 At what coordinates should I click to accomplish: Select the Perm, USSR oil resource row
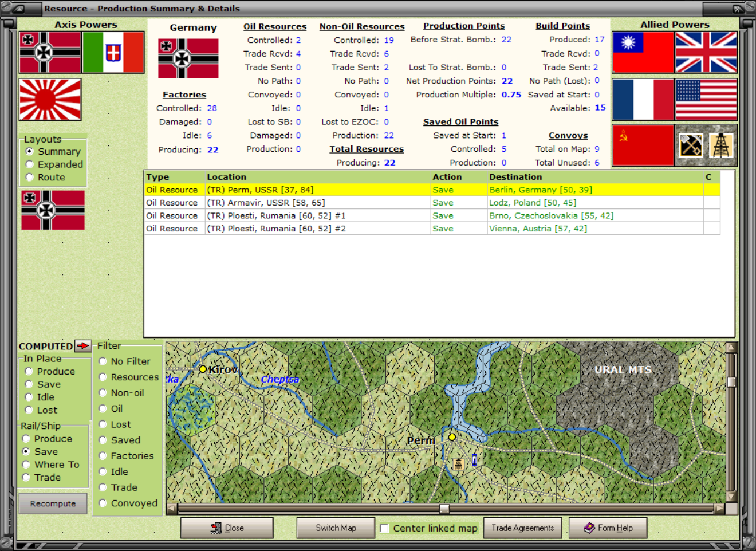click(x=432, y=190)
